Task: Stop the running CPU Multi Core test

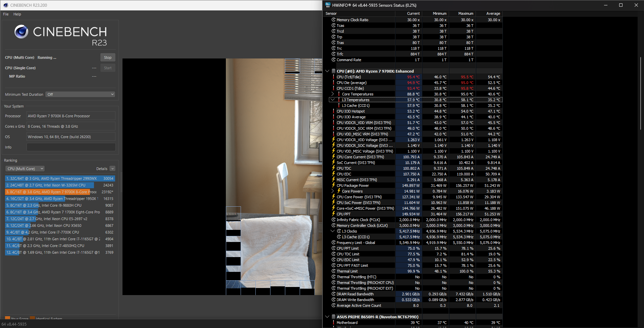Action: click(x=108, y=57)
